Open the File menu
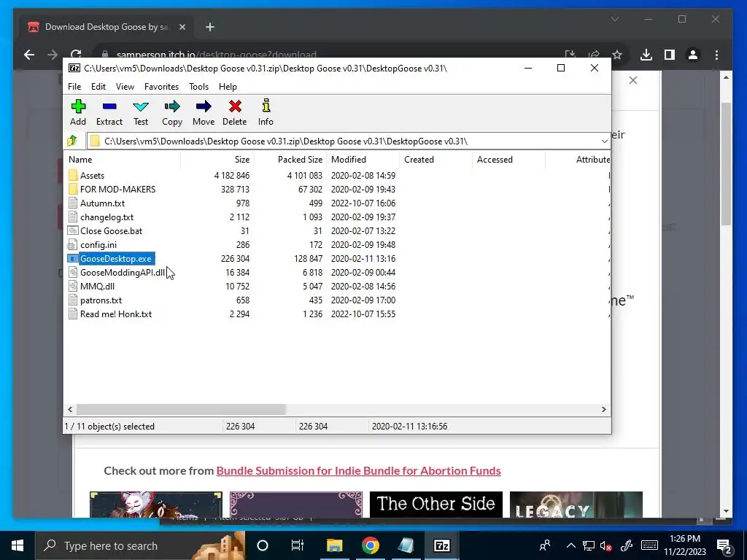 (x=74, y=87)
